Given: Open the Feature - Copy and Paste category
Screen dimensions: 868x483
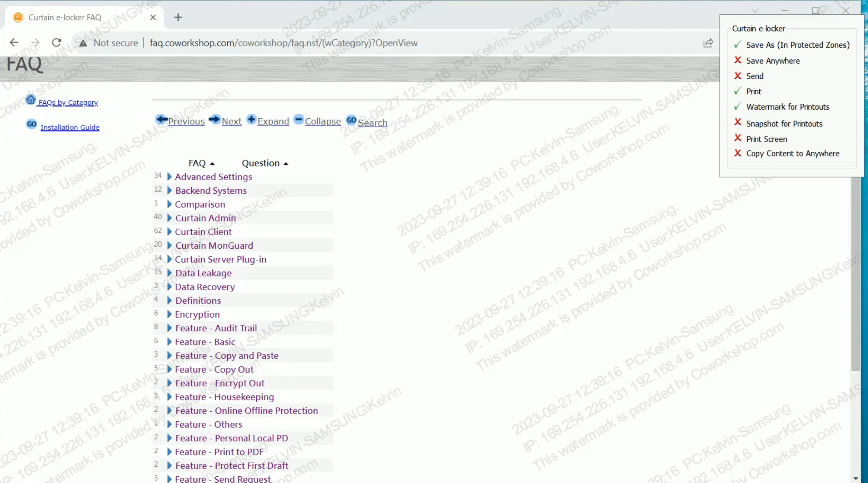Looking at the screenshot, I should click(x=227, y=355).
